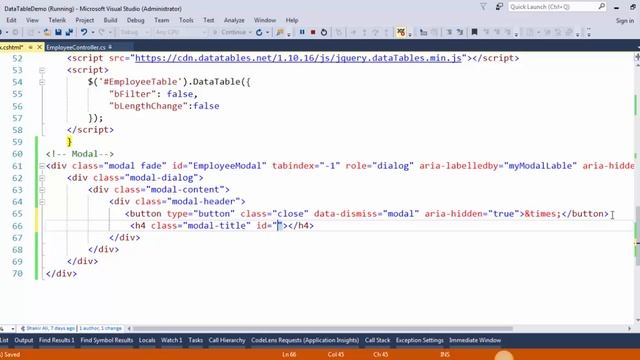Screen dimensions: 640x360
Task: Click the horizontal editor scrollbar
Action: click(323, 328)
